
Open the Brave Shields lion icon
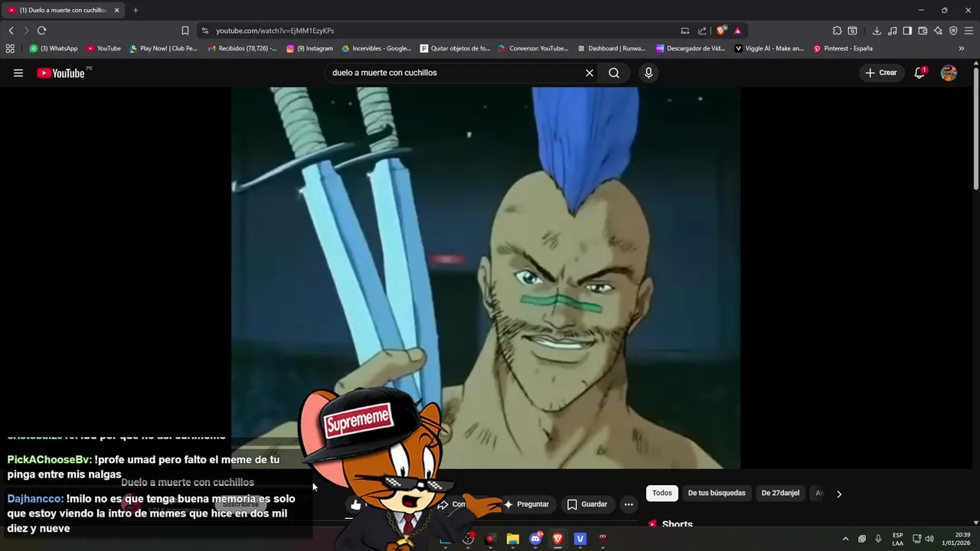click(x=721, y=31)
